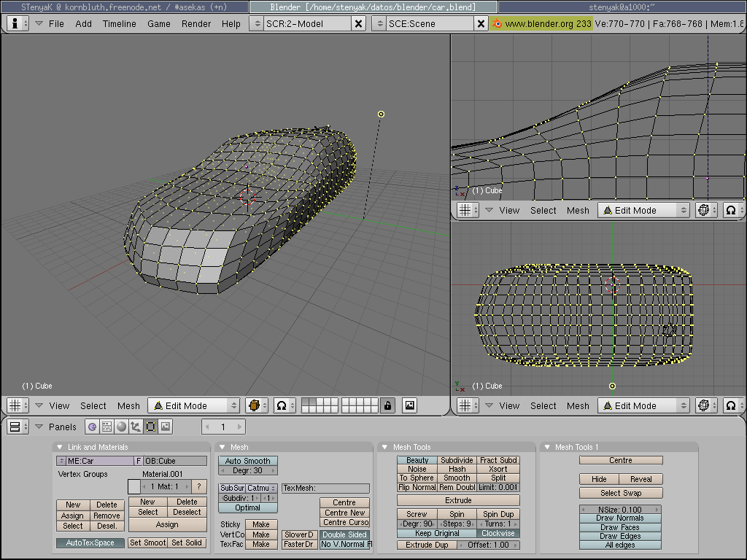747x560 pixels.
Task: Open the Render menu
Action: pyautogui.click(x=196, y=23)
